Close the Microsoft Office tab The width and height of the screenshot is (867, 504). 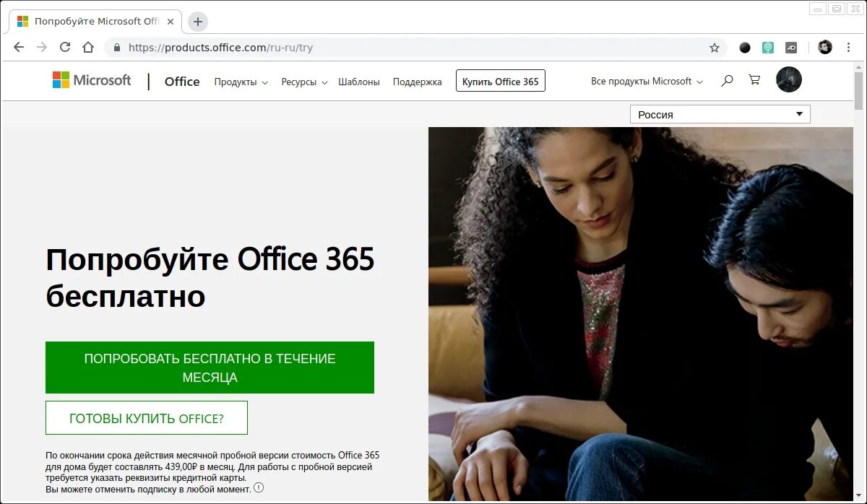[171, 22]
